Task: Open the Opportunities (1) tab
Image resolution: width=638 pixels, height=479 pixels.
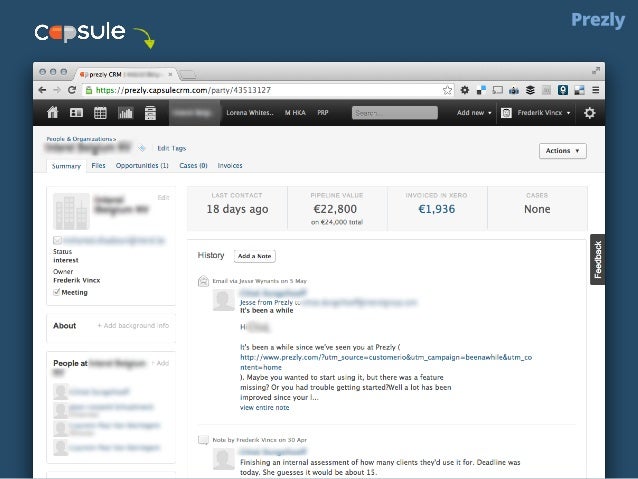Action: [142, 166]
